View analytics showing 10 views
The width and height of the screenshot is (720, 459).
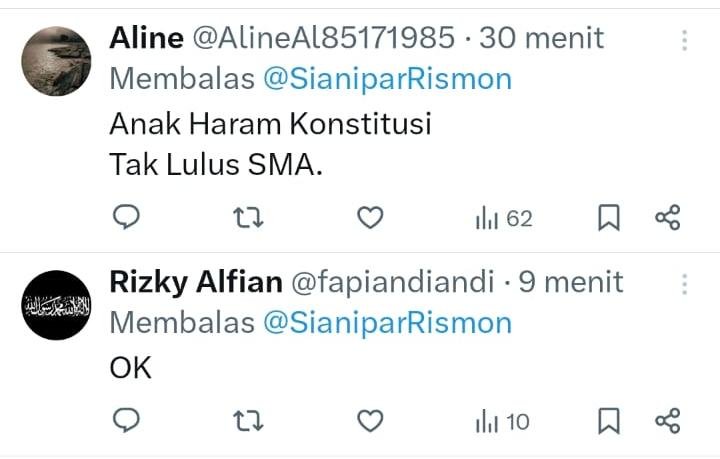[503, 421]
